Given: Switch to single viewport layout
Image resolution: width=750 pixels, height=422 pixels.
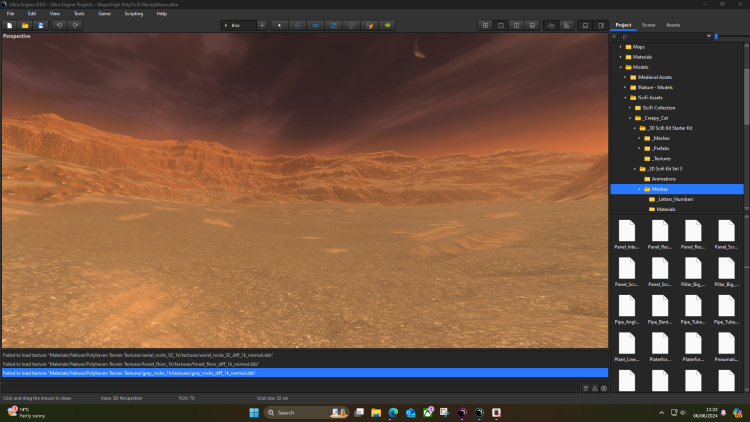Looking at the screenshot, I should (501, 25).
